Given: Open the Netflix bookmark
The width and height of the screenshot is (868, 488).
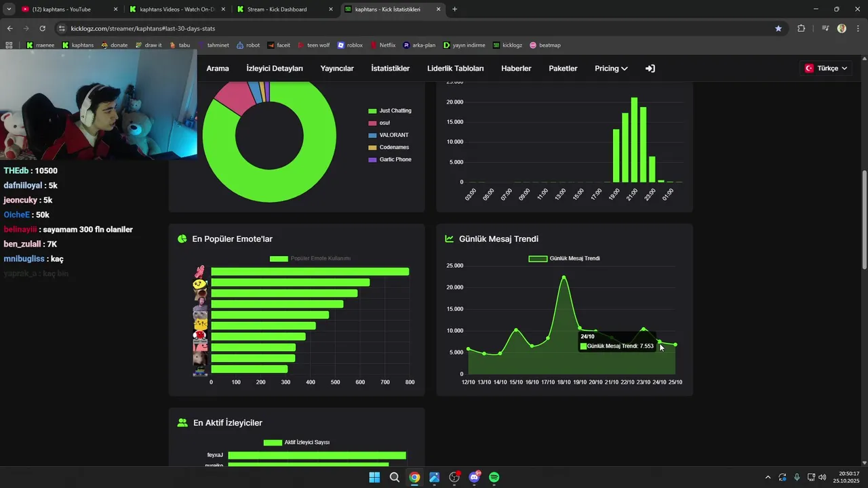Looking at the screenshot, I should point(382,45).
